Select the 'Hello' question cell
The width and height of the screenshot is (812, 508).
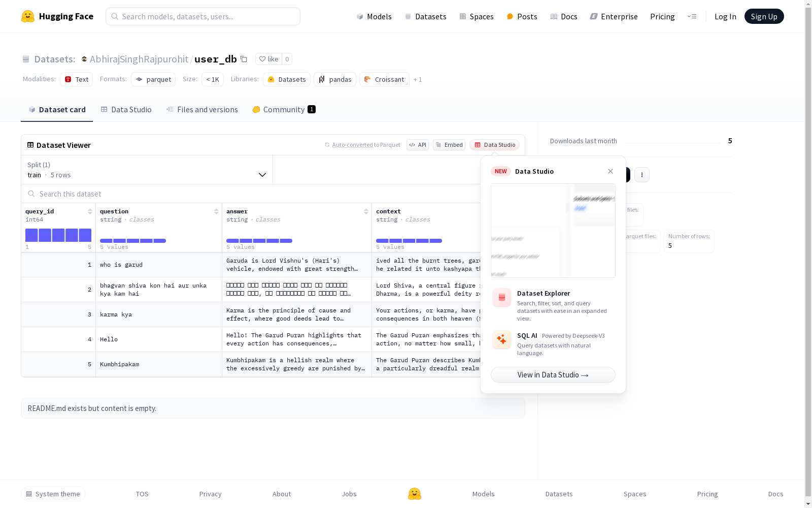pos(159,339)
